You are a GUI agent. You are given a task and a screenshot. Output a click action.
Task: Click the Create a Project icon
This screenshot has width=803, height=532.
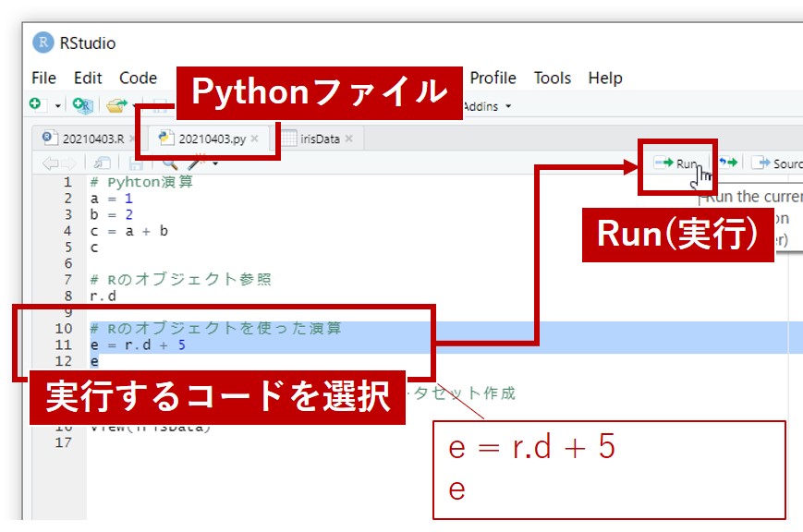[81, 106]
